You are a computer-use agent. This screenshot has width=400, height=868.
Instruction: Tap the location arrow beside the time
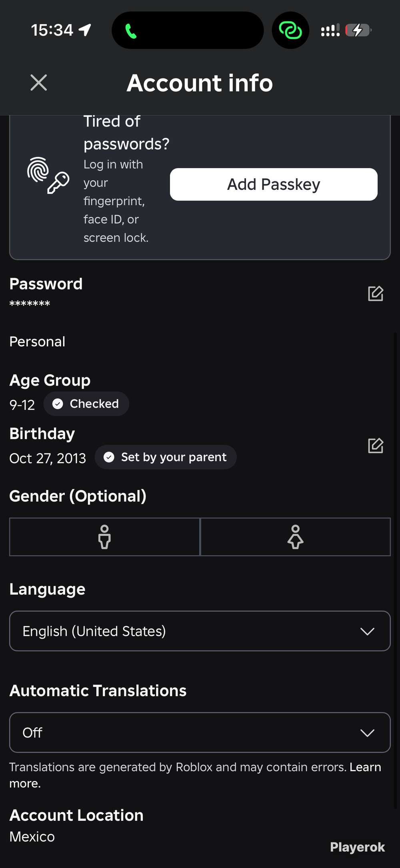(85, 30)
